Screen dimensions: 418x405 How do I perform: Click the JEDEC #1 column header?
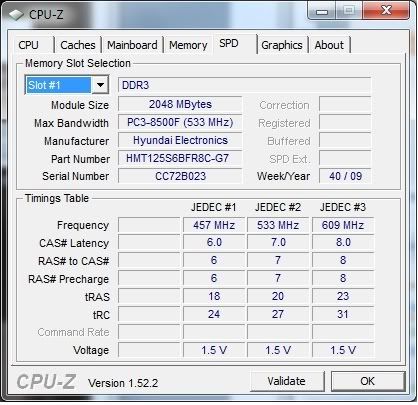(214, 207)
